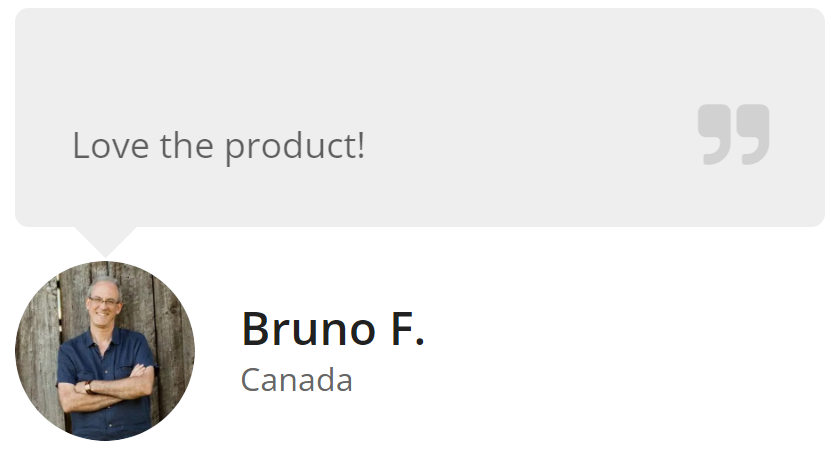
Task: Click the reviewer name "Bruno F."
Action: pos(333,329)
